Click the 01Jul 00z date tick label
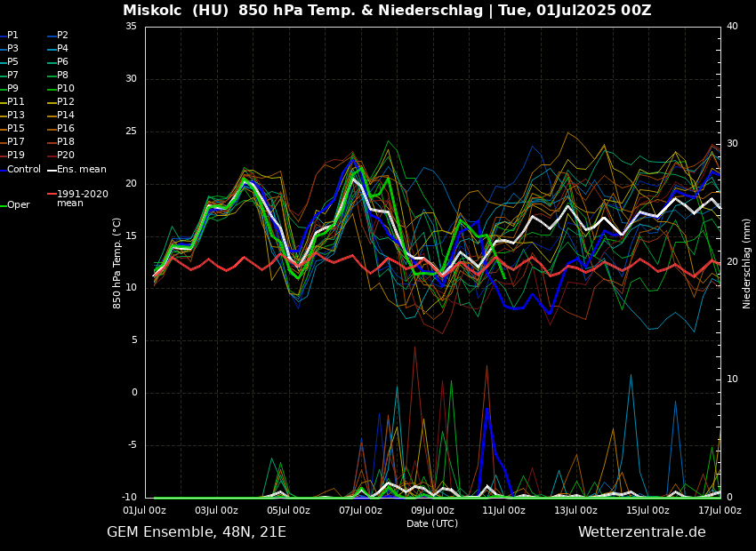 144,510
